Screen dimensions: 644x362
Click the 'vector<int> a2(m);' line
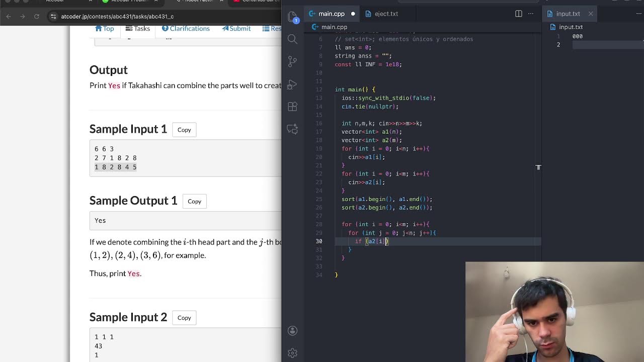coord(372,140)
